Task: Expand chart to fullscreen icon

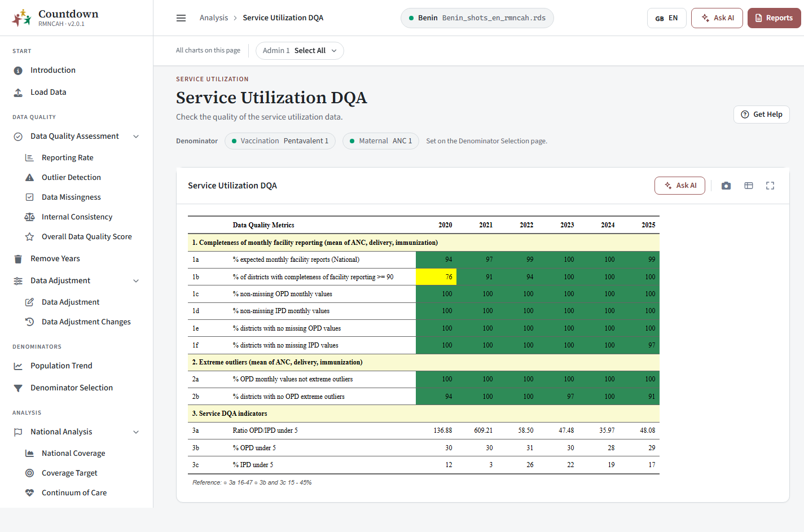Action: (770, 186)
